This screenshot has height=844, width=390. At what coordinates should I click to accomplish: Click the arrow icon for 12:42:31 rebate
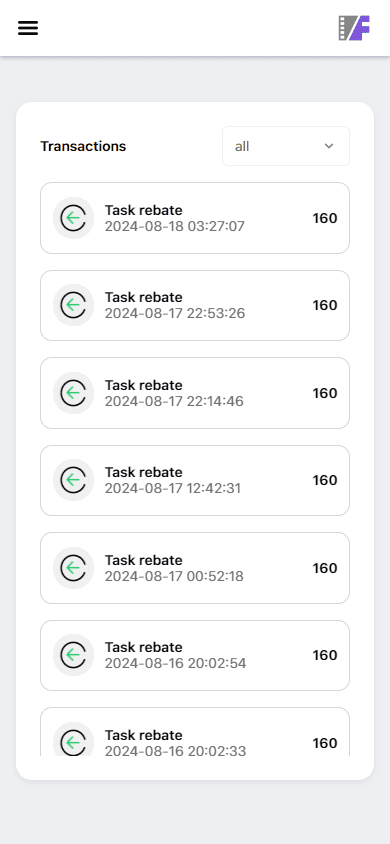click(74, 480)
